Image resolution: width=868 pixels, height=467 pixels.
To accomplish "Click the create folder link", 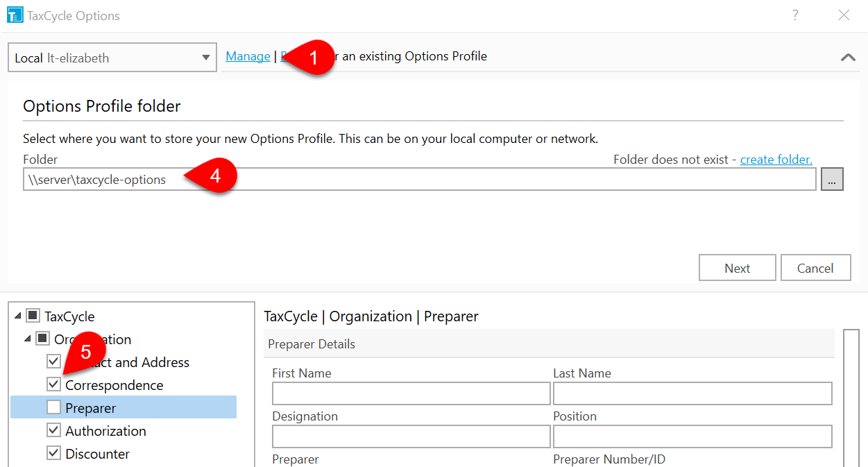I will click(776, 160).
